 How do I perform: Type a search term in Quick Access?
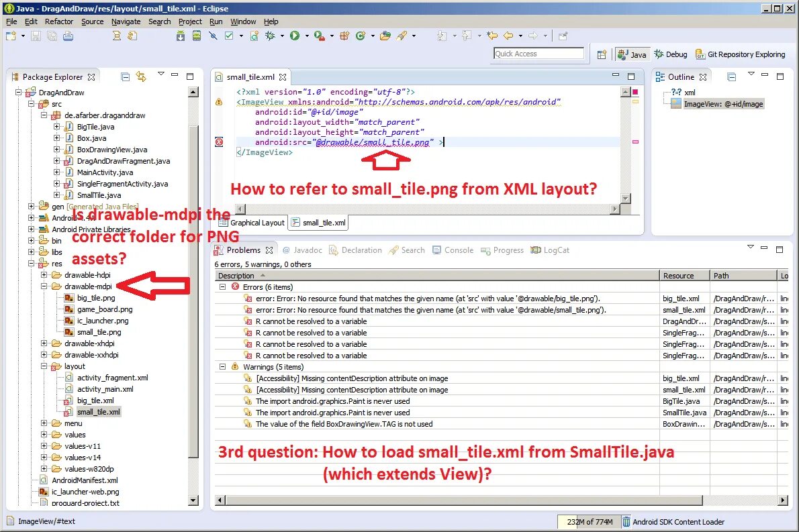(537, 53)
